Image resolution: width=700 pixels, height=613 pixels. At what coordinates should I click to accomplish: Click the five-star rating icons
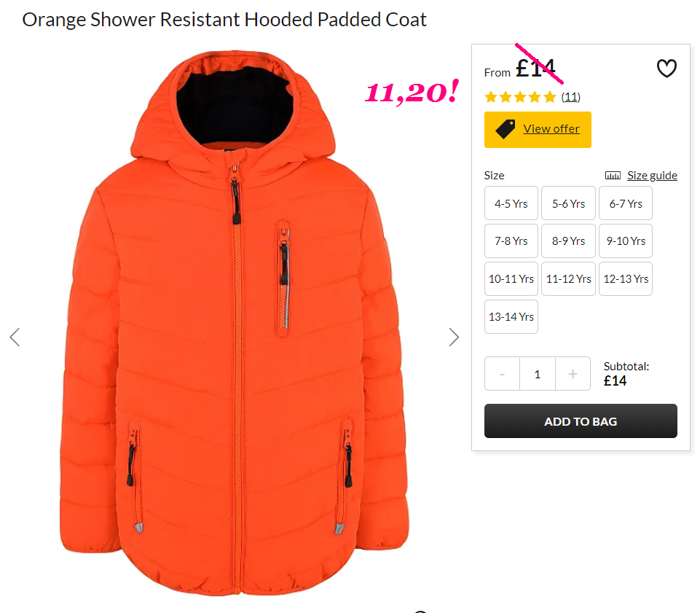point(520,97)
